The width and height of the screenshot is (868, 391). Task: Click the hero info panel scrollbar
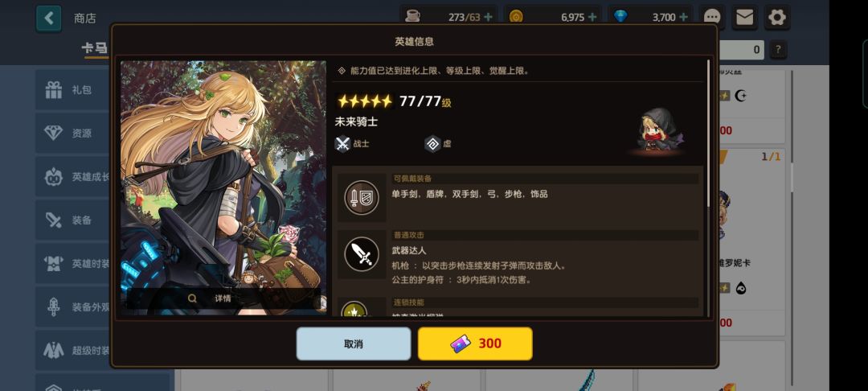(708, 133)
